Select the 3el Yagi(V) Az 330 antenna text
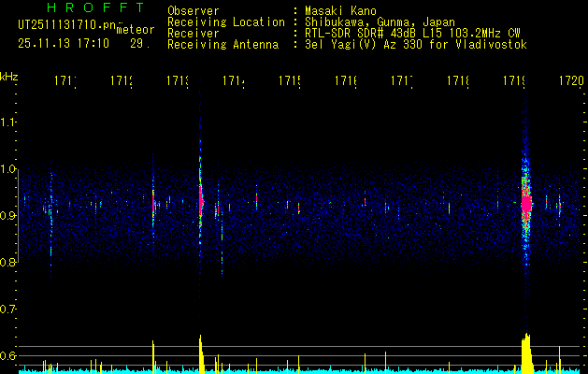The image size is (588, 374). [416, 45]
